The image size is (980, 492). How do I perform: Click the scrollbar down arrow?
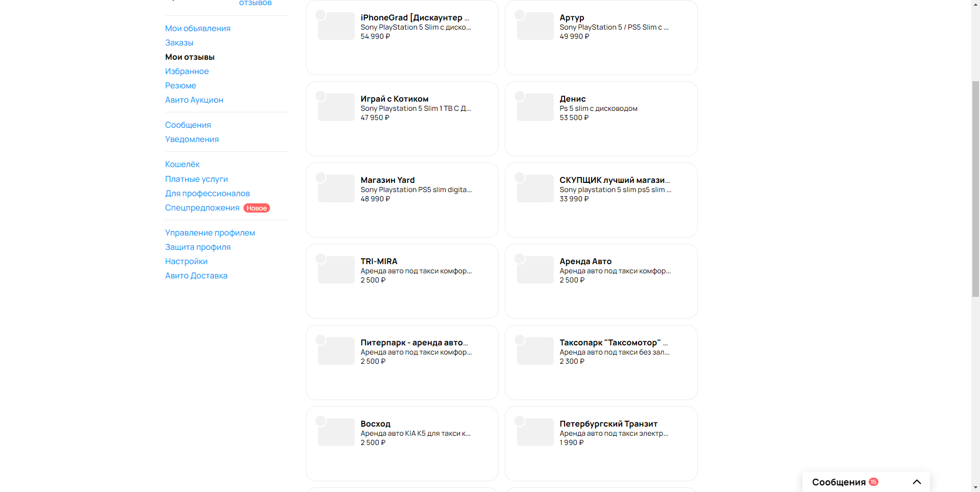tap(975, 487)
